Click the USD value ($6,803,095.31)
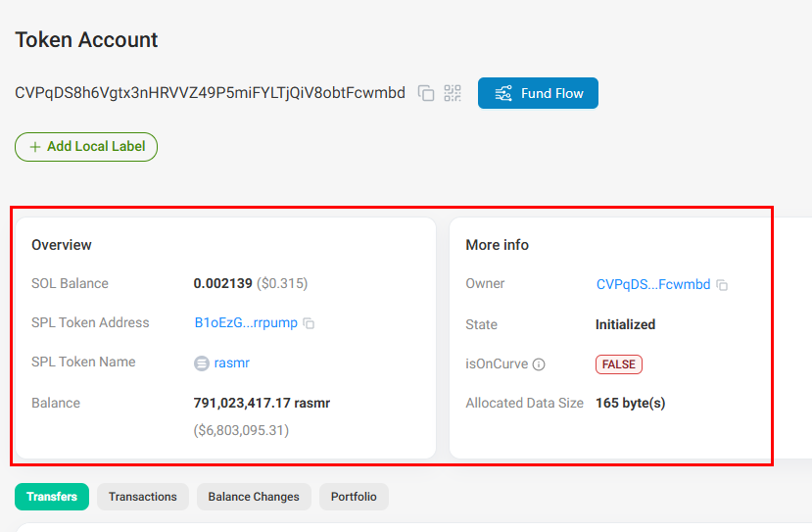Viewport: 812px width, 532px height. click(x=241, y=430)
